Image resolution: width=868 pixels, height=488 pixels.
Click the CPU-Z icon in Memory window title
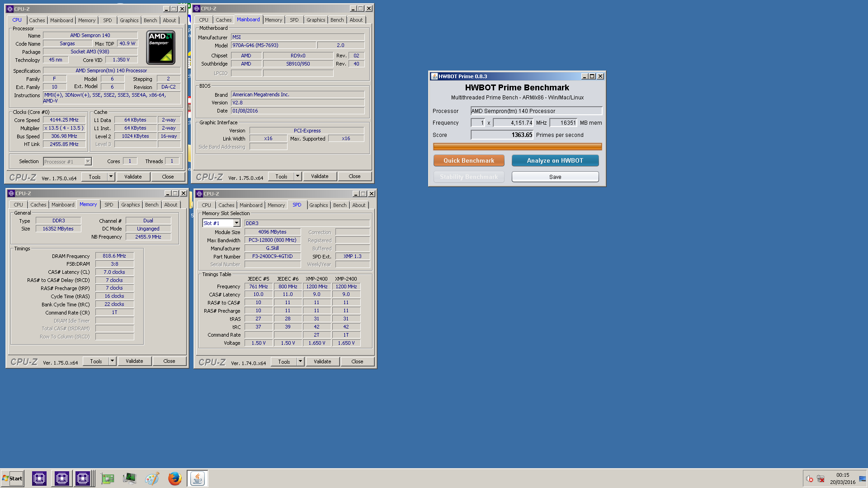[x=11, y=193]
